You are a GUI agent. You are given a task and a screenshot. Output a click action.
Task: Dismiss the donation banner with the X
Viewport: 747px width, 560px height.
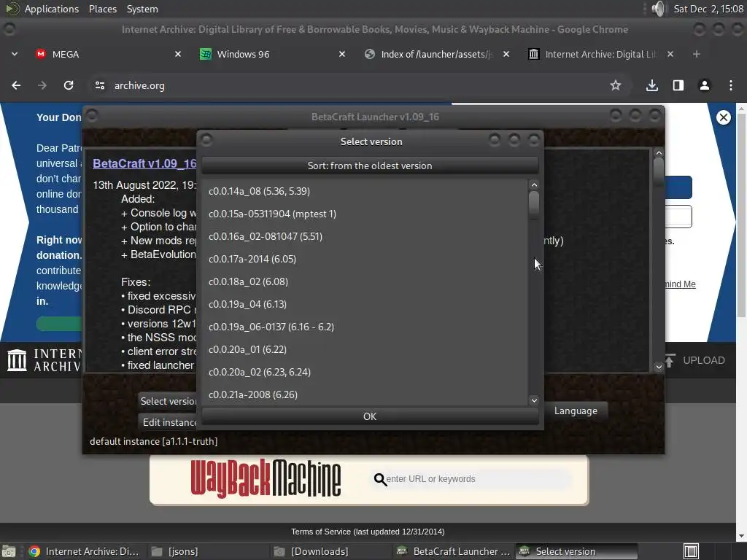723,117
